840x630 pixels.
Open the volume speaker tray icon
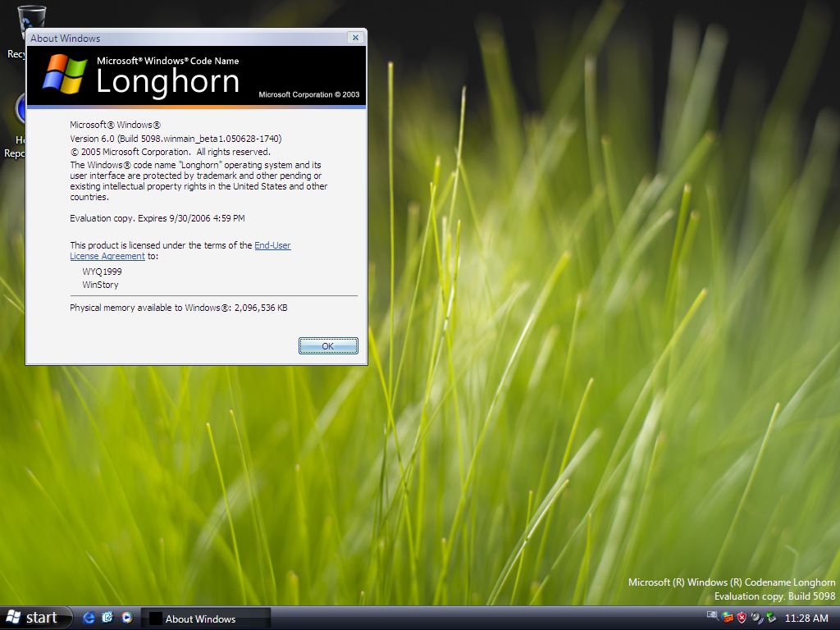pyautogui.click(x=756, y=618)
